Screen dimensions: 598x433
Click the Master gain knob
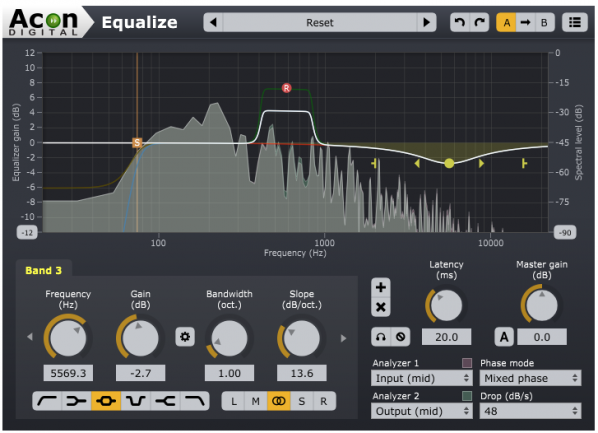click(542, 305)
